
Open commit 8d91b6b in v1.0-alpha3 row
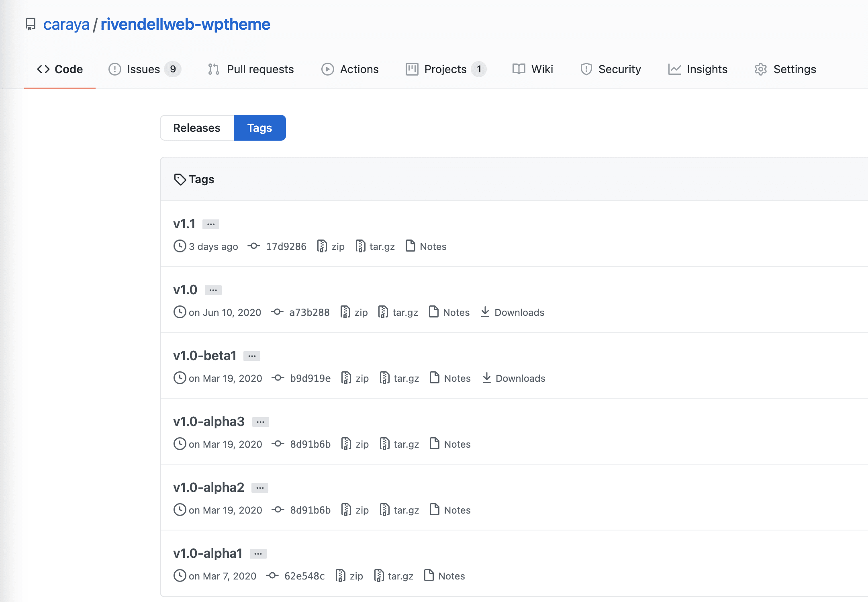(x=301, y=444)
